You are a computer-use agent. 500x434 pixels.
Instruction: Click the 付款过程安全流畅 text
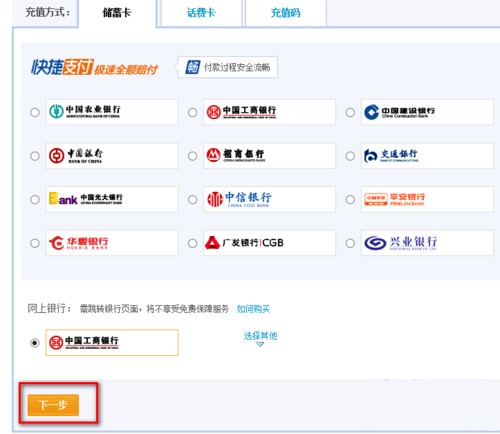[x=237, y=67]
